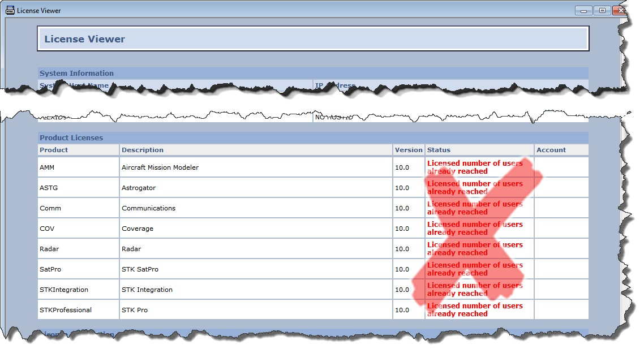Select the SatPro product cell

point(78,269)
